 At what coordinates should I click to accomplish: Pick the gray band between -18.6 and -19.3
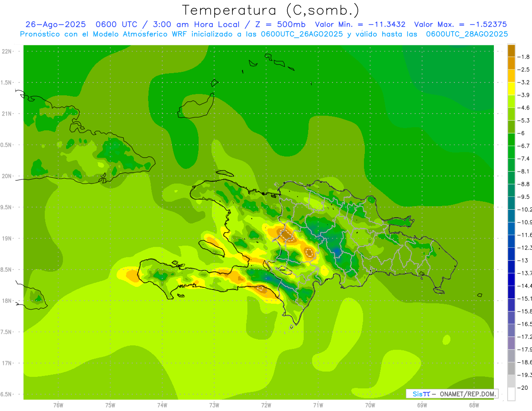[511, 369]
